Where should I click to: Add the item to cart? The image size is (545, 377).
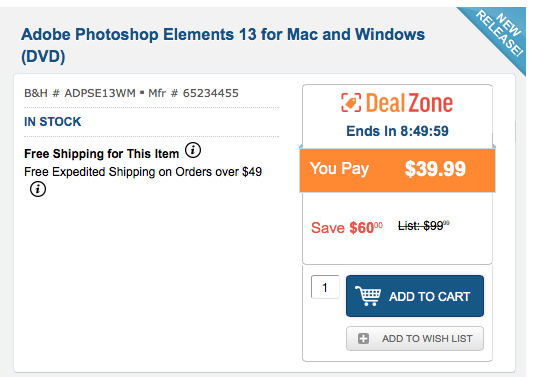[x=415, y=296]
